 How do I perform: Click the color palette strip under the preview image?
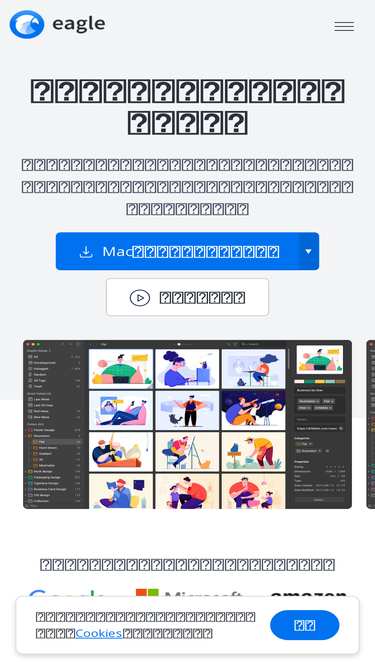320,382
